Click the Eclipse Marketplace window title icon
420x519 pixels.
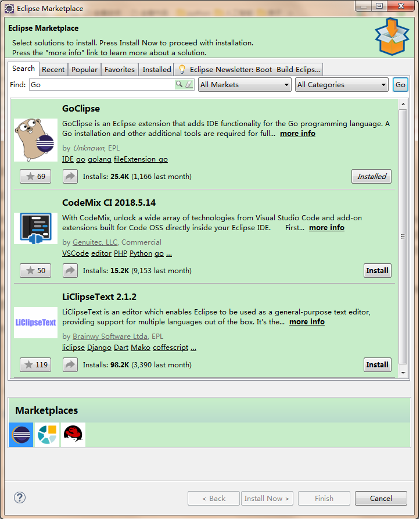point(9,9)
